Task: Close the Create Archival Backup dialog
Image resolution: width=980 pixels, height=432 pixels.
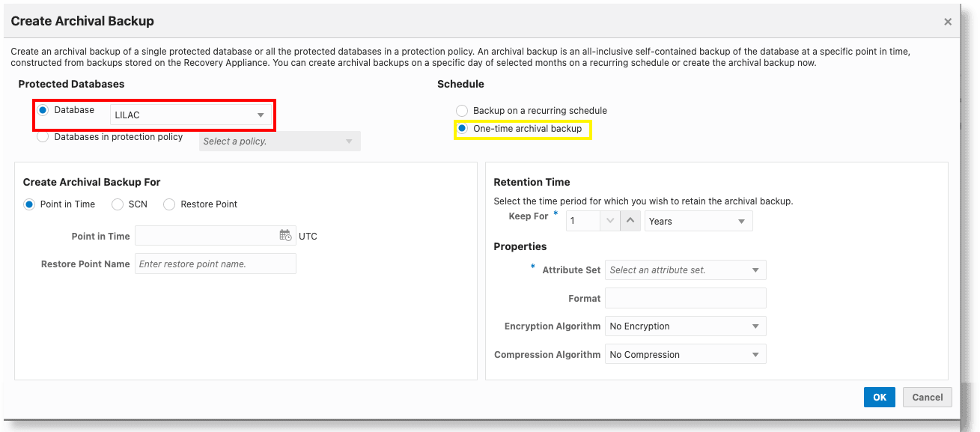Action: pyautogui.click(x=948, y=21)
